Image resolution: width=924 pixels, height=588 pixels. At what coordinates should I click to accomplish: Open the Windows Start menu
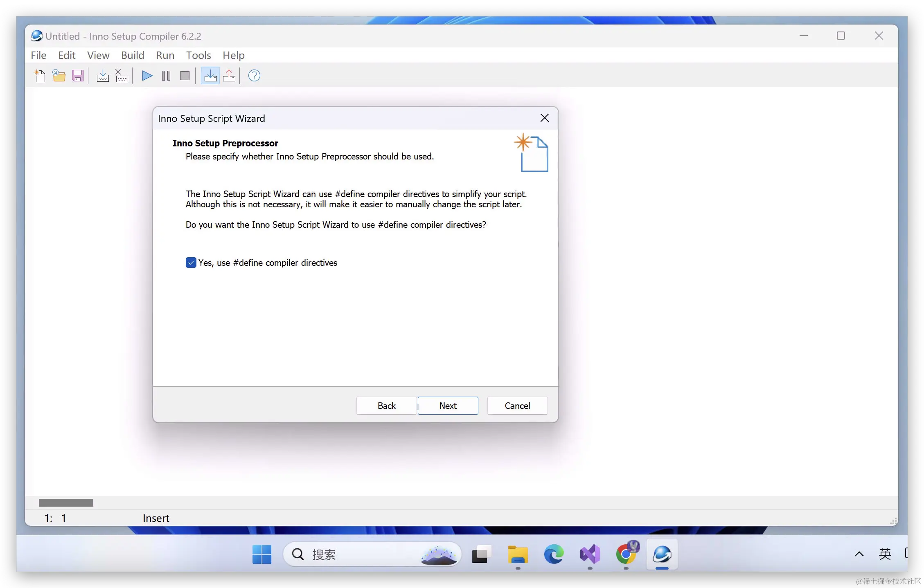[x=262, y=554]
